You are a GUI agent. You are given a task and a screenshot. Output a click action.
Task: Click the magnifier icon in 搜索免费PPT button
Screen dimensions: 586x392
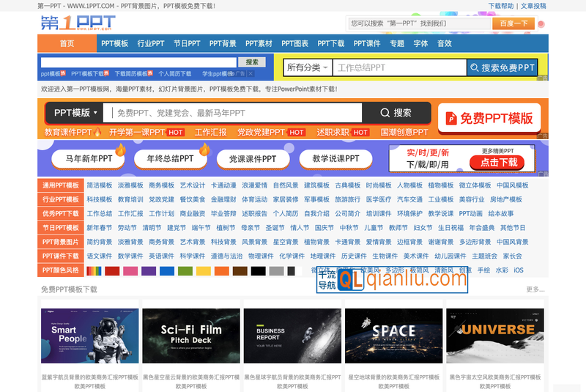[474, 68]
